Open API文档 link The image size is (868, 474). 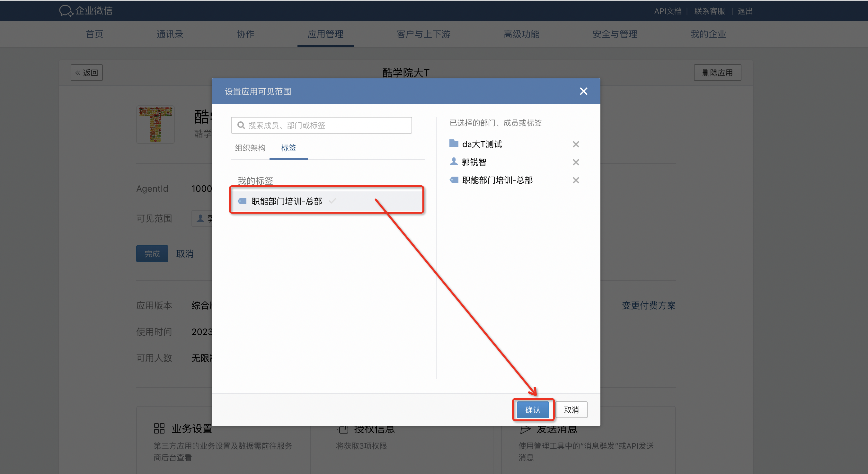[x=668, y=11]
